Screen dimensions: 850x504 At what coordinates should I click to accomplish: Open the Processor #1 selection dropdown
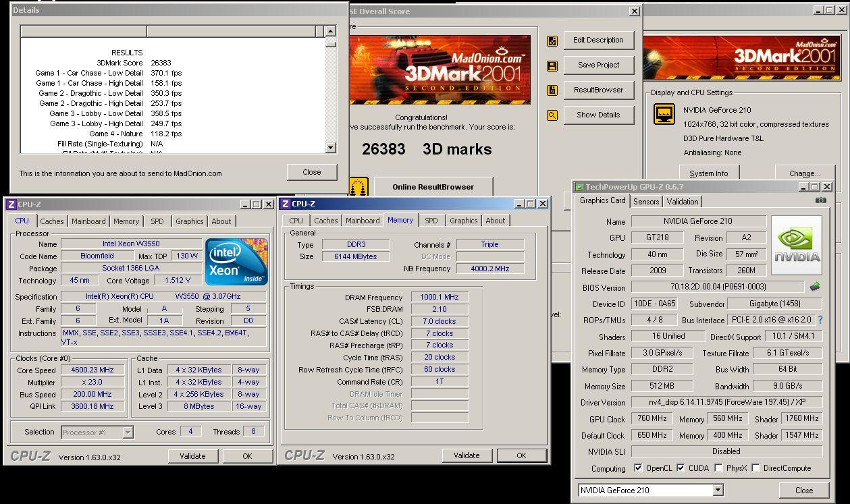(128, 432)
